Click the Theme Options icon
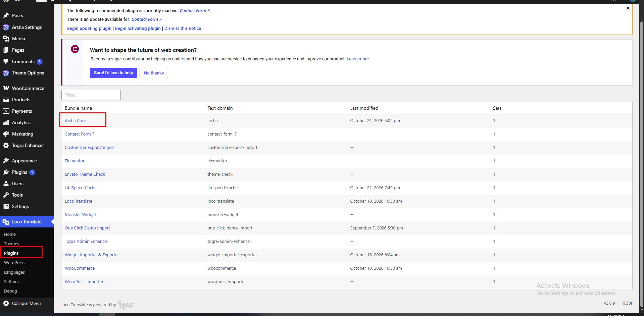644x316 pixels. (x=6, y=73)
